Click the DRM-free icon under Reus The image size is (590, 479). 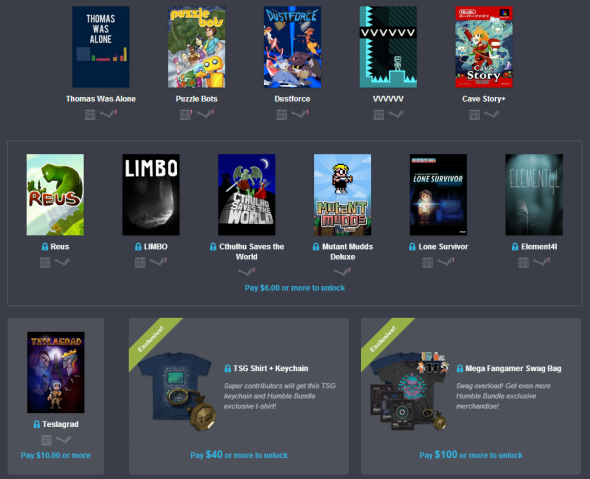(45, 262)
